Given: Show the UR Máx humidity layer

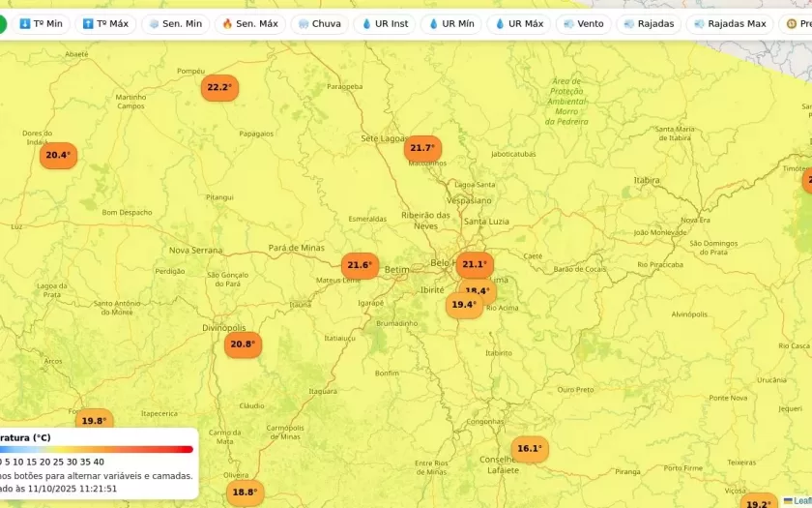Looking at the screenshot, I should tap(519, 24).
